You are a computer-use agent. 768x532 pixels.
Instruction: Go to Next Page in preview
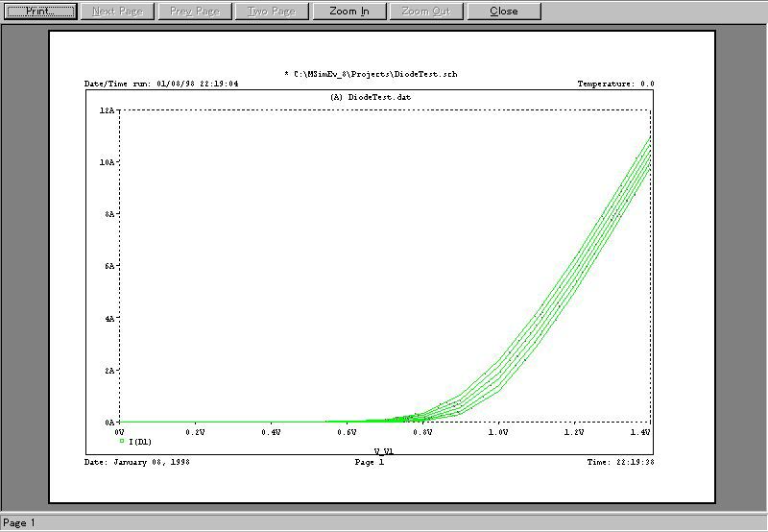pos(117,12)
